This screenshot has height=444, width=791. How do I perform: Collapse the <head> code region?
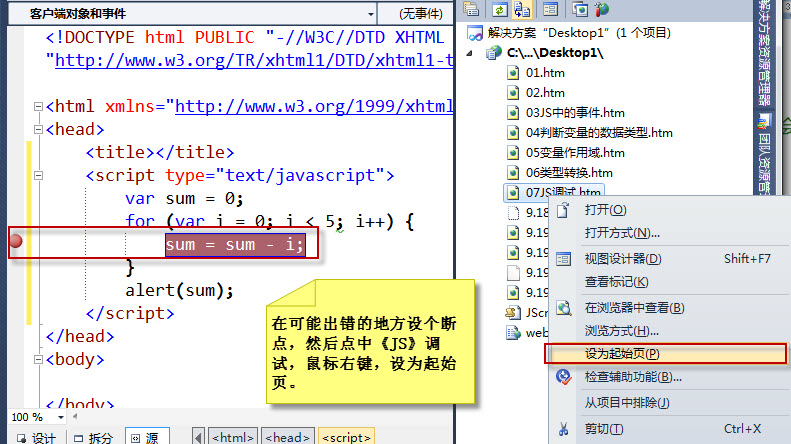[x=38, y=130]
